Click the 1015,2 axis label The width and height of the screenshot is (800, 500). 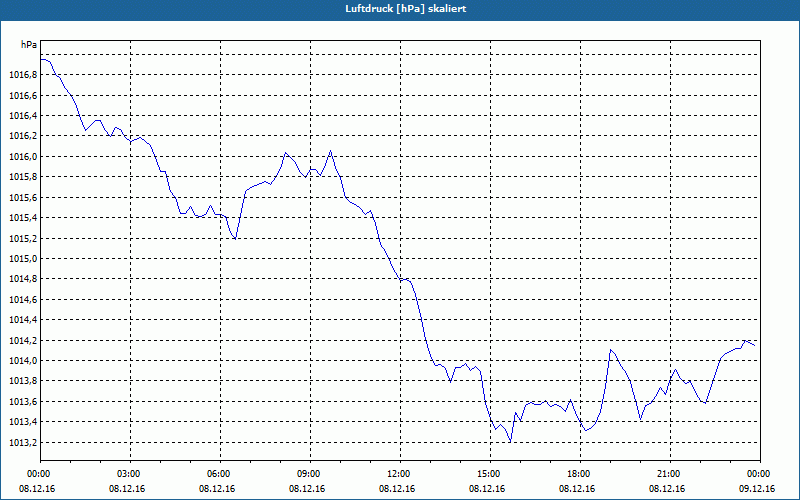click(x=23, y=238)
